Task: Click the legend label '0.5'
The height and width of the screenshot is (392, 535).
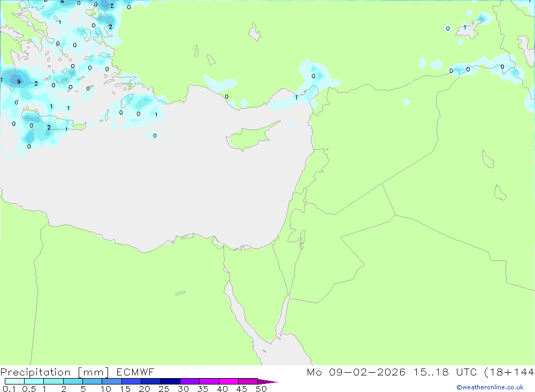Action: point(29,389)
